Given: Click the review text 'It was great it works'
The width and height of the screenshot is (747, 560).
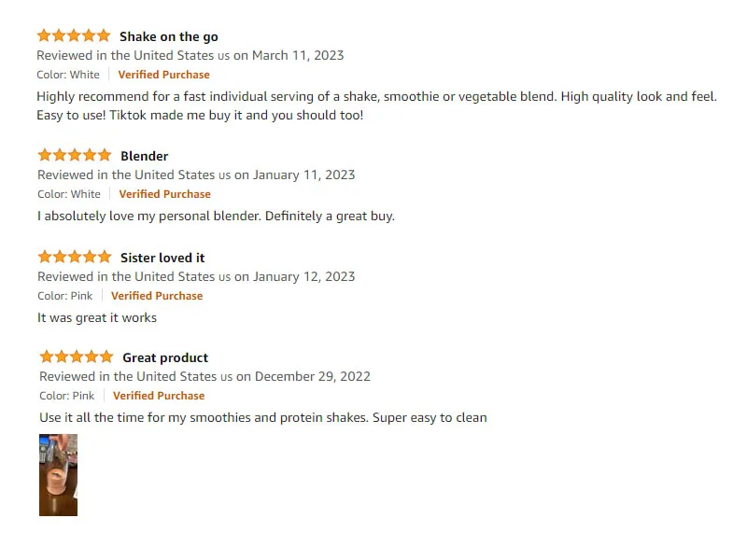Looking at the screenshot, I should coord(97,317).
